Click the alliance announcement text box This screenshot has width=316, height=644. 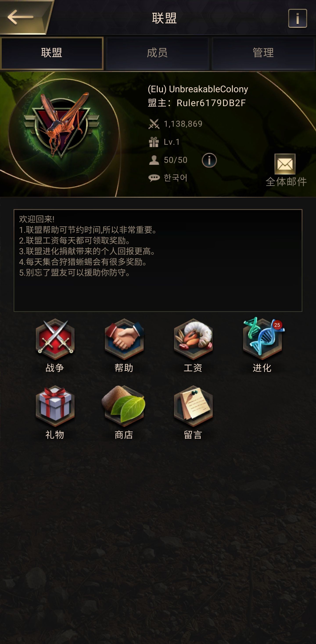(x=158, y=260)
